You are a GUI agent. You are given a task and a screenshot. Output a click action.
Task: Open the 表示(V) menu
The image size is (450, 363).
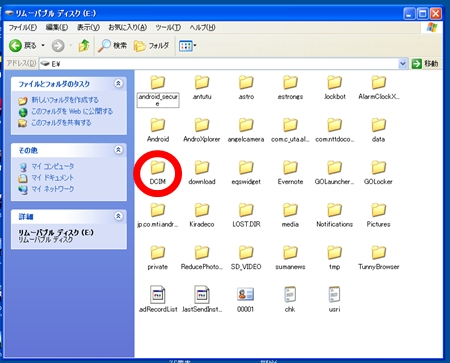click(88, 27)
